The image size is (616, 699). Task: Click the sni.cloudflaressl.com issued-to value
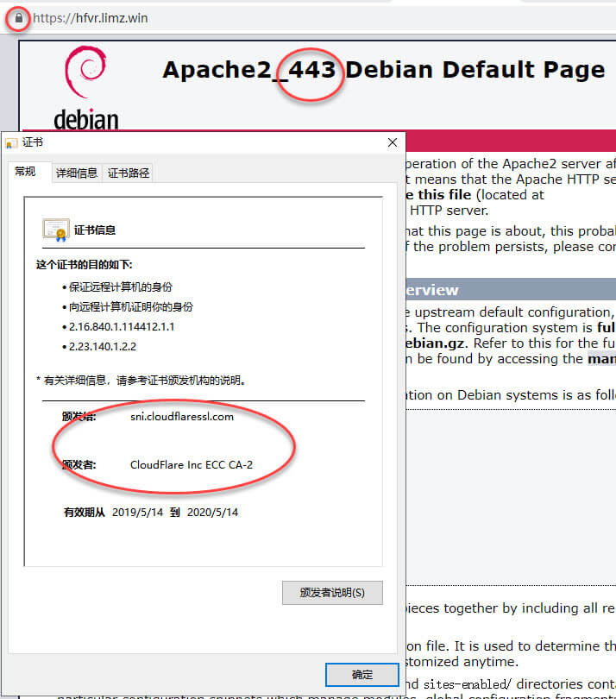click(182, 416)
